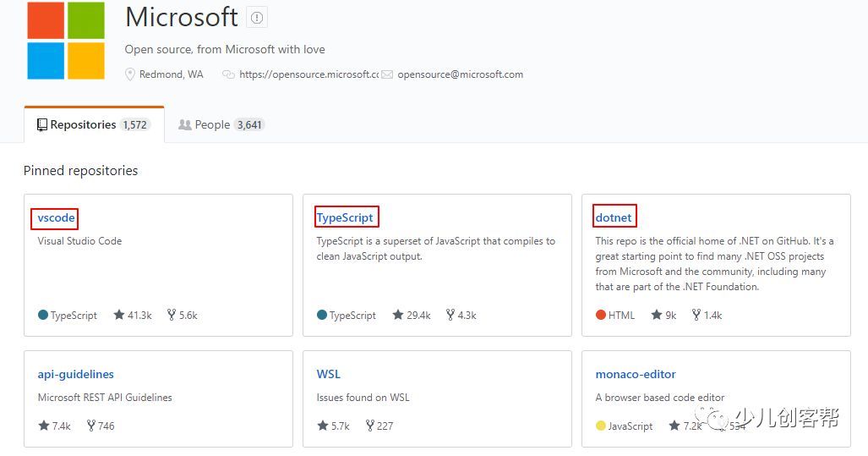Click the HTML language label on dotnet
The width and height of the screenshot is (868, 456).
622,316
